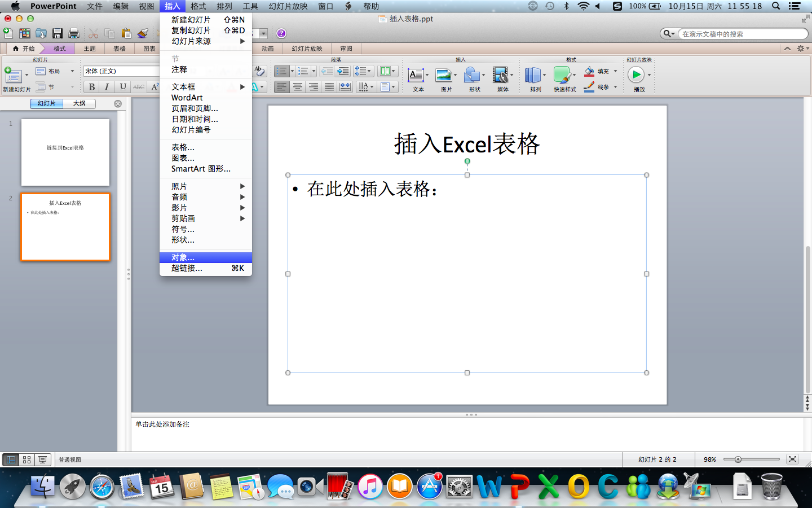Open the 幻灯片来源 submenu

click(x=206, y=41)
